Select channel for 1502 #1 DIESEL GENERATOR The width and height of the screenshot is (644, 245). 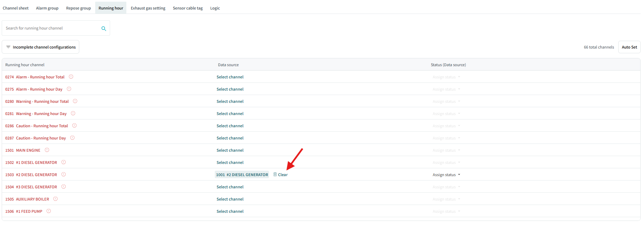230,163
